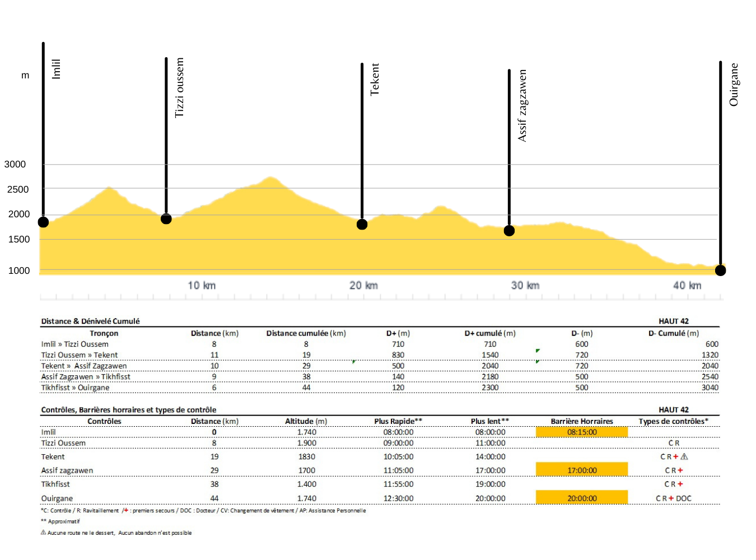This screenshot has width=756, height=560.
Task: Click the orange 20:00:00 cutoff cell
Action: (x=582, y=497)
